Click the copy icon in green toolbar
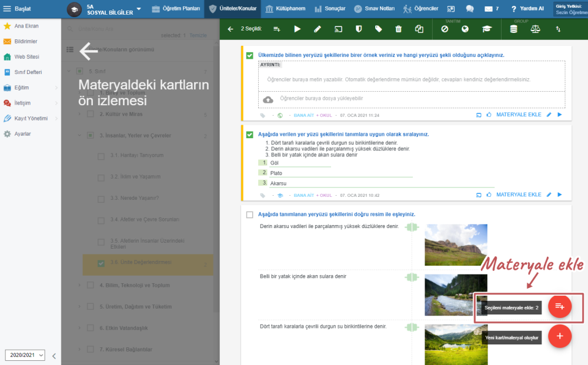The image size is (588, 365). click(x=419, y=29)
